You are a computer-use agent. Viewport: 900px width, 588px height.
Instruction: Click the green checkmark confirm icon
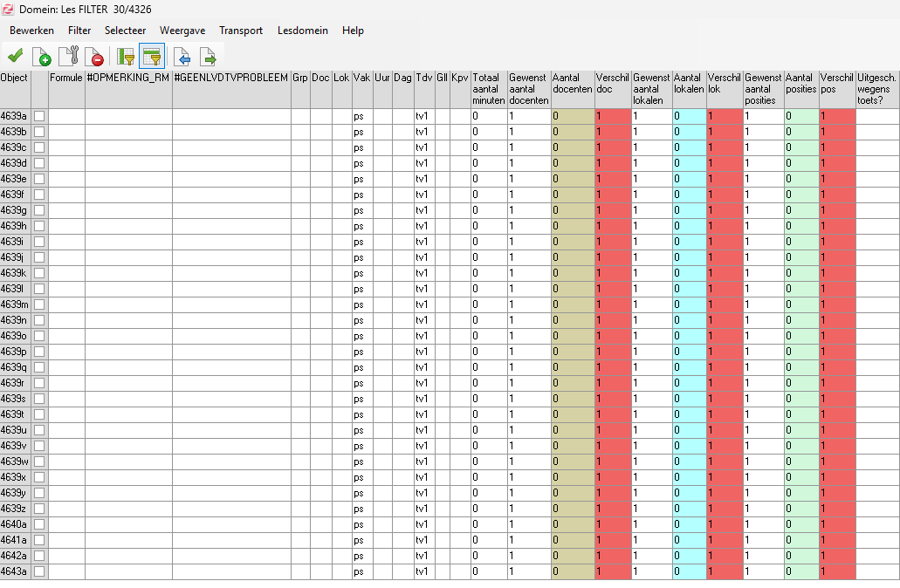click(15, 57)
